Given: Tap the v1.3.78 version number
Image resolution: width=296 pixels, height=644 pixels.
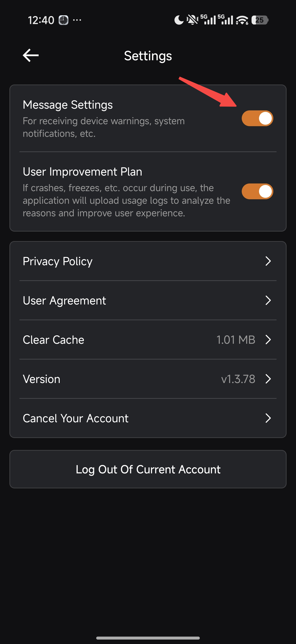Looking at the screenshot, I should [238, 379].
